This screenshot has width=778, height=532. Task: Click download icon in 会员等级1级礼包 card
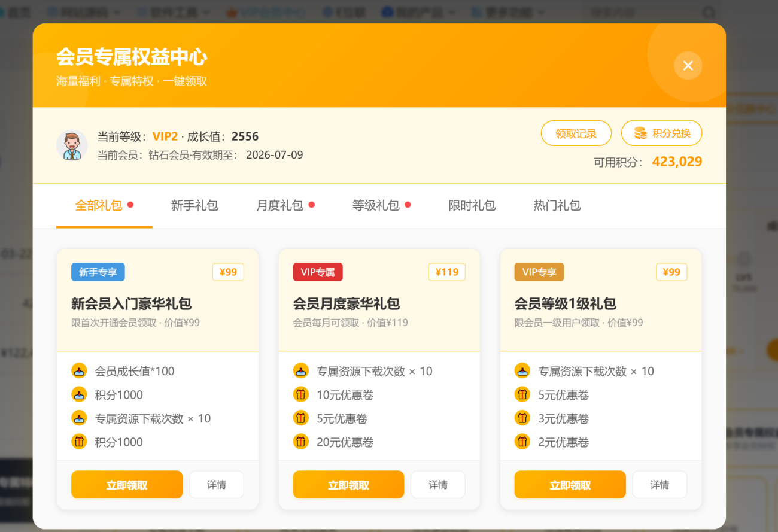pyautogui.click(x=522, y=371)
